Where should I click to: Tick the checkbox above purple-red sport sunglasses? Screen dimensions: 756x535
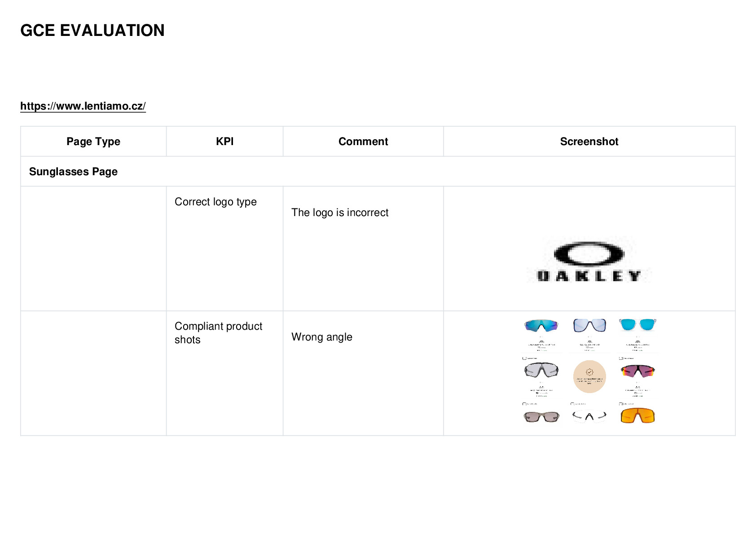click(621, 358)
